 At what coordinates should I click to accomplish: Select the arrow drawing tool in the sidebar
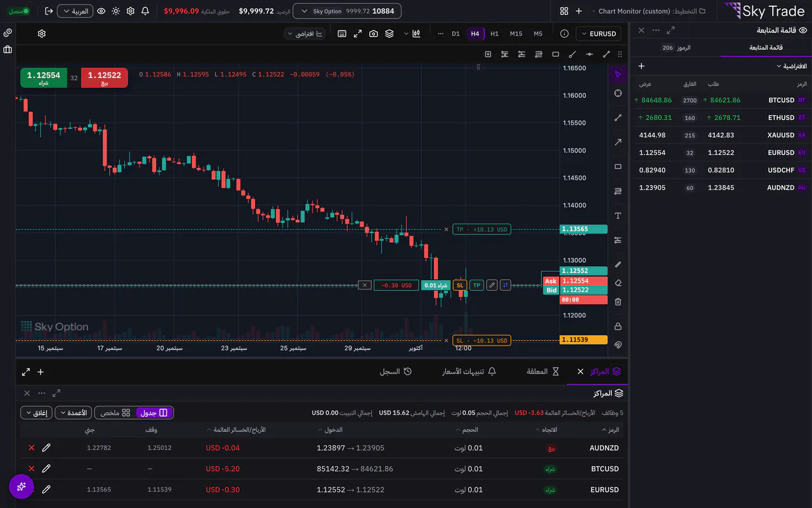tap(618, 142)
